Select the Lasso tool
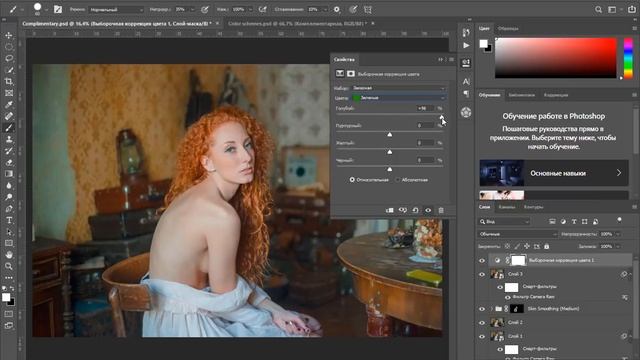 click(x=9, y=58)
